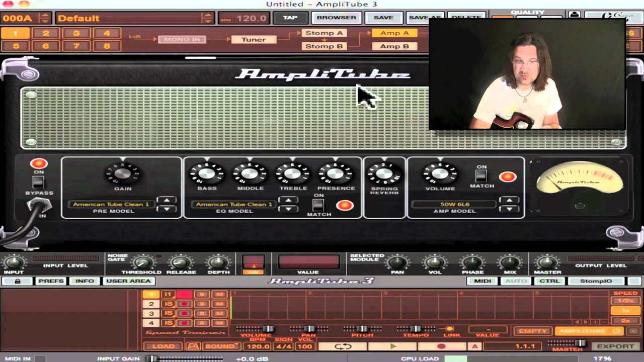Click the LOAD button in recorder
The height and width of the screenshot is (362, 644).
point(163,346)
